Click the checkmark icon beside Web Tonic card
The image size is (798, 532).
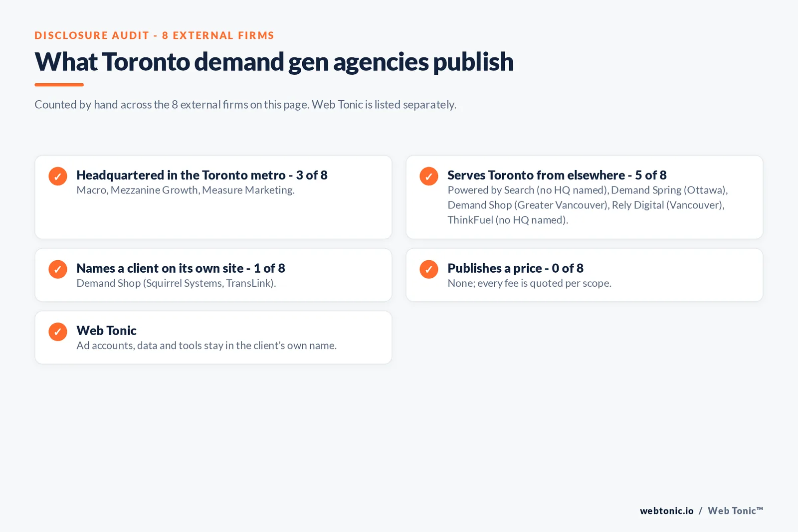point(58,332)
